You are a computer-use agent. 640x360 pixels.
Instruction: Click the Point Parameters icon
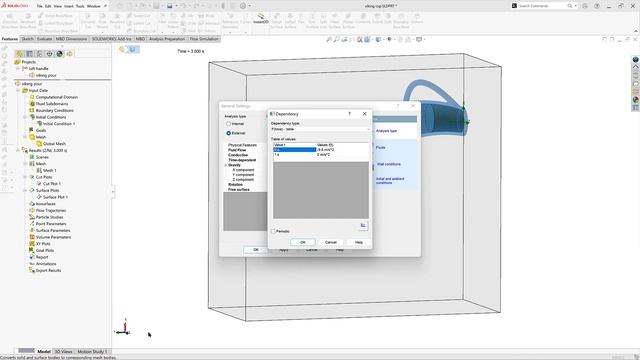coord(32,224)
